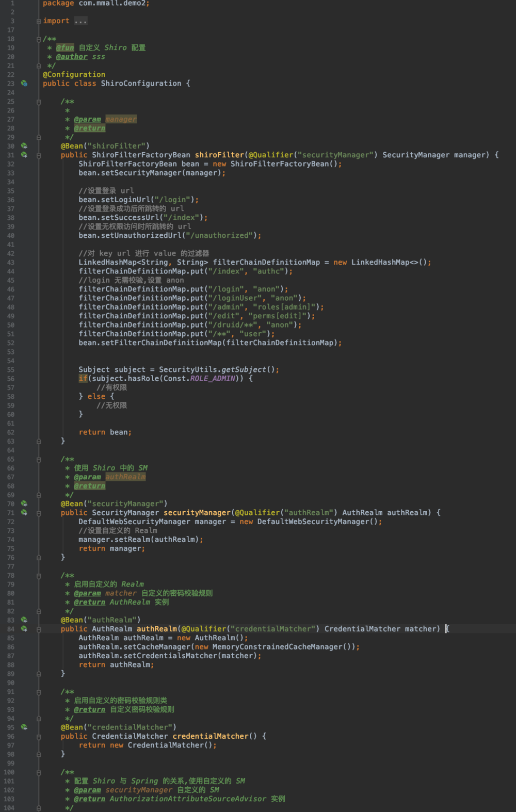Collapse the class Javadoc comment at line 18
This screenshot has height=812, width=516.
39,39
